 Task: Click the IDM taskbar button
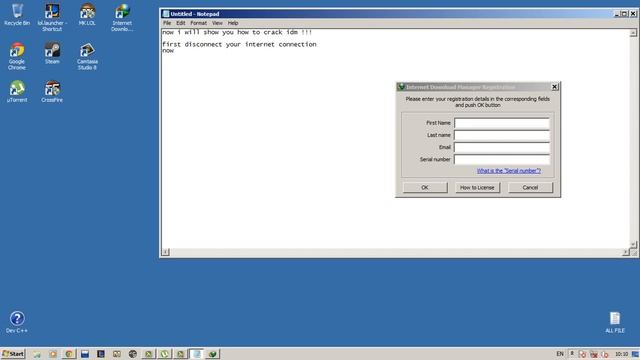[212, 354]
